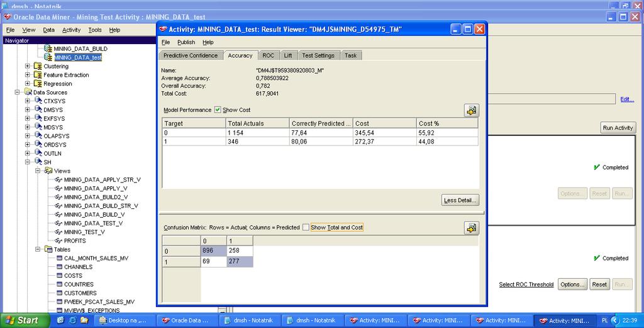Click the Views folder icon
Screen dimensions: 644x328
[x=48, y=171]
